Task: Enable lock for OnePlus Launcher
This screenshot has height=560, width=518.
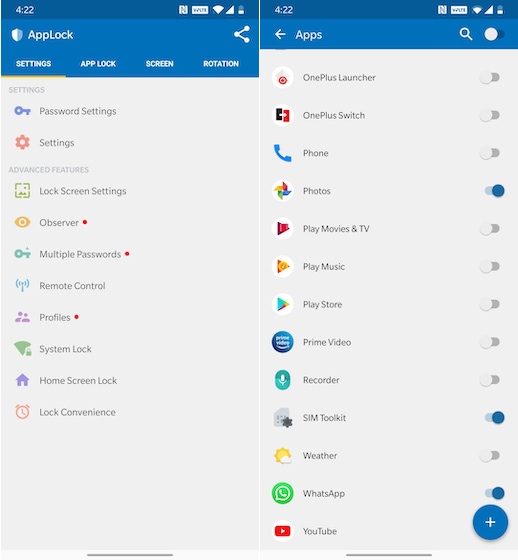Action: [490, 78]
